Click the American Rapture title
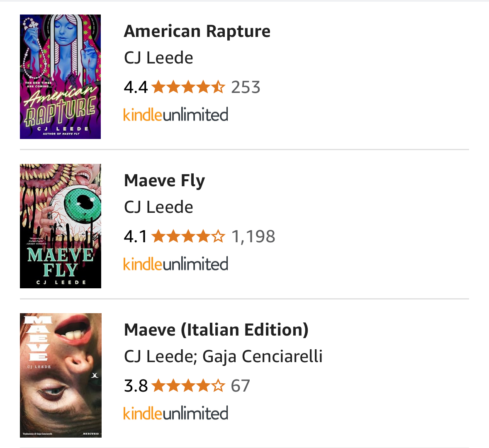 [x=197, y=32]
